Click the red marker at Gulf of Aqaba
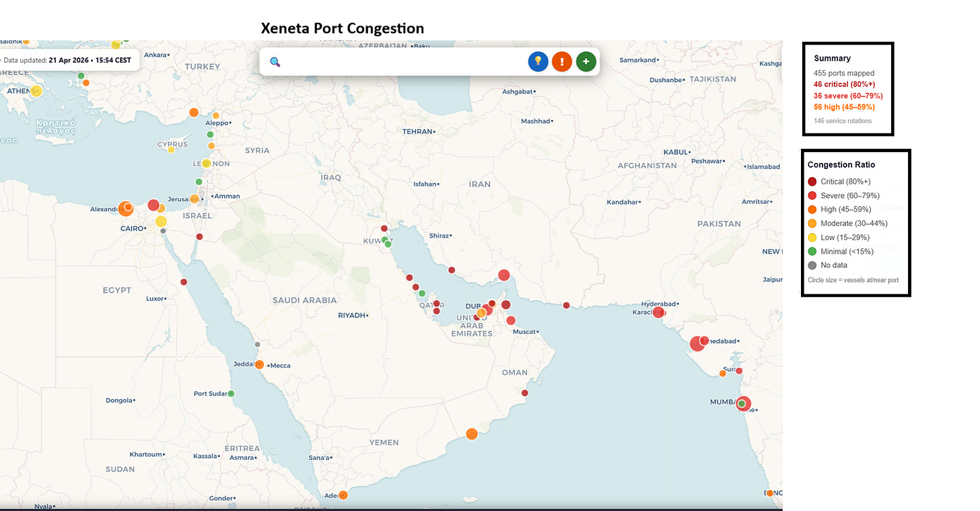Image resolution: width=980 pixels, height=511 pixels. coord(199,236)
